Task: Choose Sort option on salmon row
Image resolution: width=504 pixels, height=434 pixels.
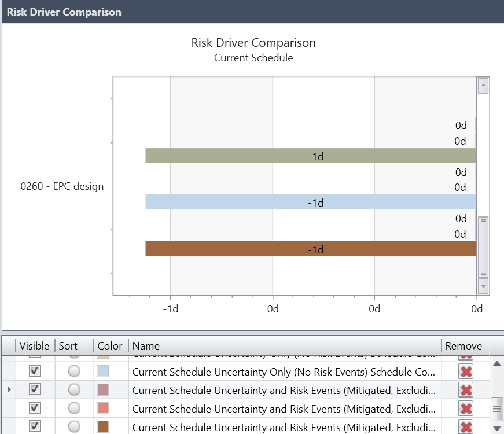Action: [74, 409]
